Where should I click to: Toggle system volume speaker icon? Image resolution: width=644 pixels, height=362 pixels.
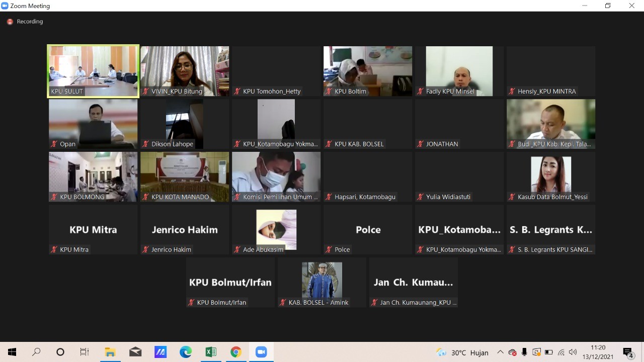click(573, 352)
